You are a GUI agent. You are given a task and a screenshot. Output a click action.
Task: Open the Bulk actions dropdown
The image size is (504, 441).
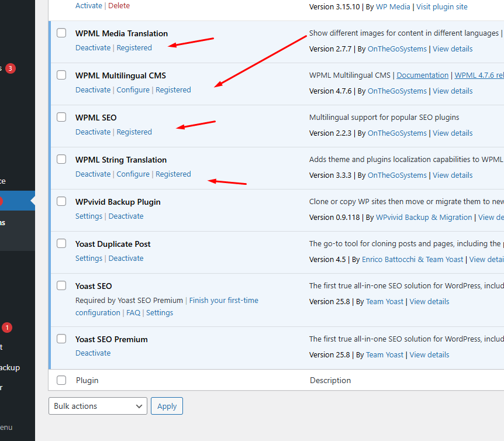point(98,406)
